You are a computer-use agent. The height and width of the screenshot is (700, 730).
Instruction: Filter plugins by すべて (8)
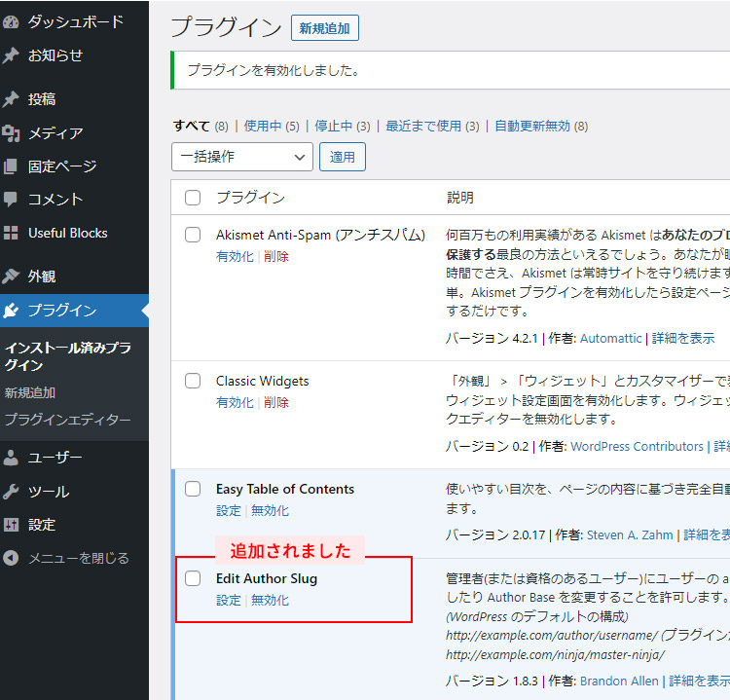[x=201, y=126]
